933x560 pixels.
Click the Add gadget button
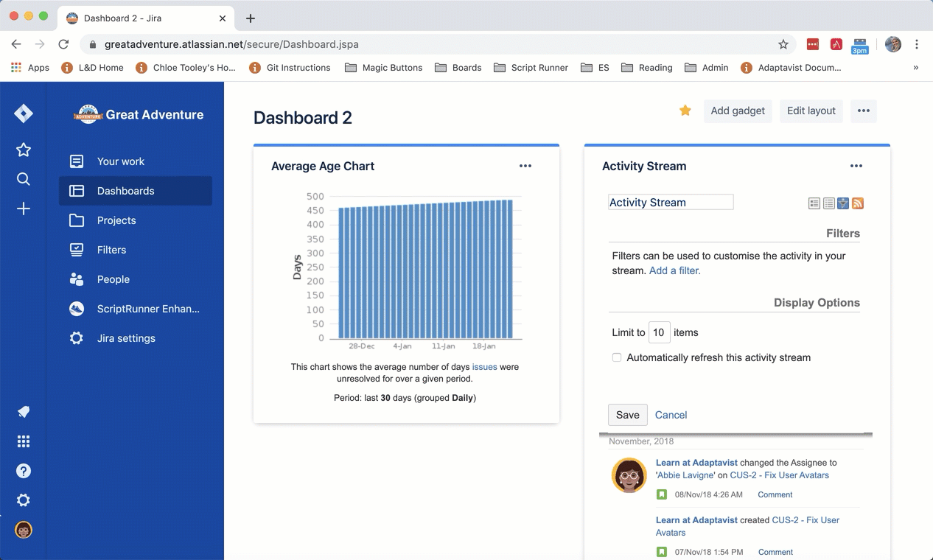(738, 111)
